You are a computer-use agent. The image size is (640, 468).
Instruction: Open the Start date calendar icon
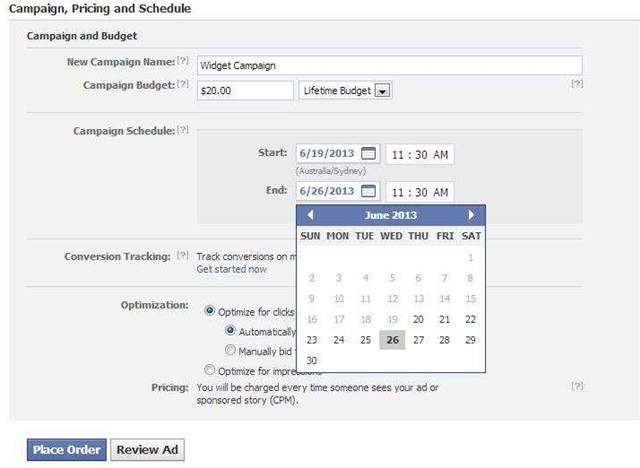[369, 153]
